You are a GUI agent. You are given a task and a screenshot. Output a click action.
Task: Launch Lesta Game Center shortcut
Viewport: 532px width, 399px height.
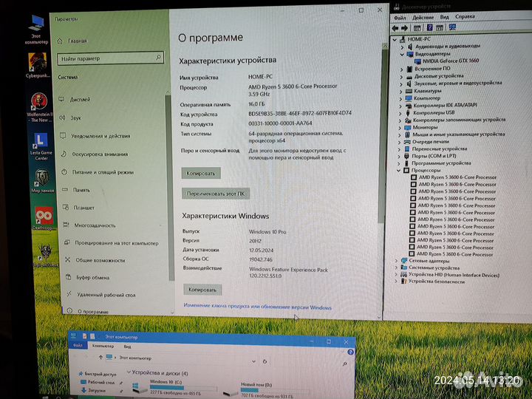coord(41,146)
